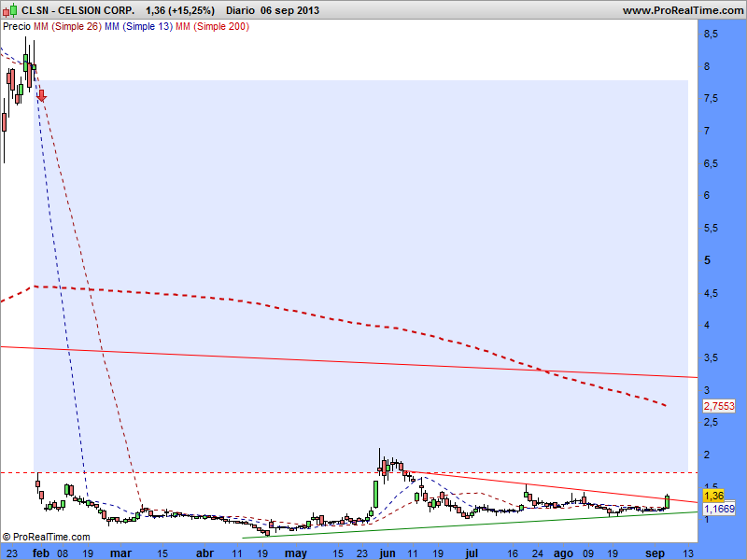Click the bold 5 price axis label
The height and width of the screenshot is (560, 747).
708,260
